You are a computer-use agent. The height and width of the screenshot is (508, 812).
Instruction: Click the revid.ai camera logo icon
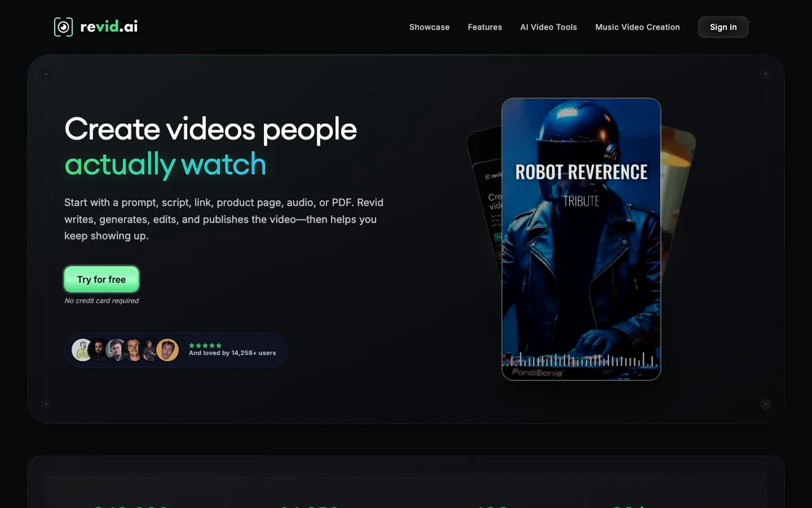click(x=63, y=27)
